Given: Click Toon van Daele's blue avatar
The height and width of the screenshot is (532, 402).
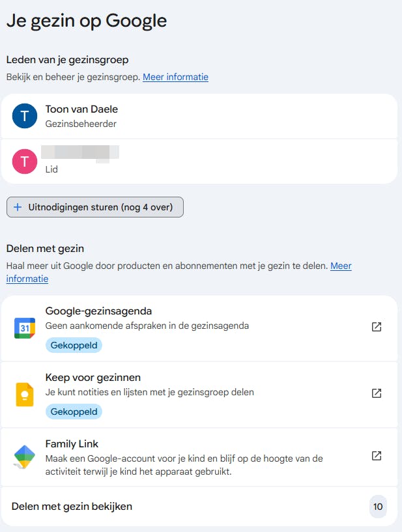Looking at the screenshot, I should pos(25,116).
